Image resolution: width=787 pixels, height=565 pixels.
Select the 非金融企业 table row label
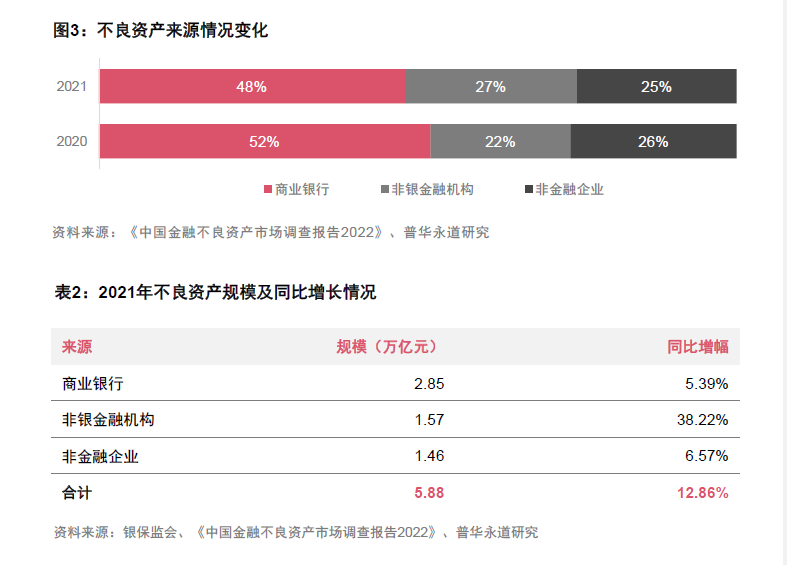tap(100, 456)
